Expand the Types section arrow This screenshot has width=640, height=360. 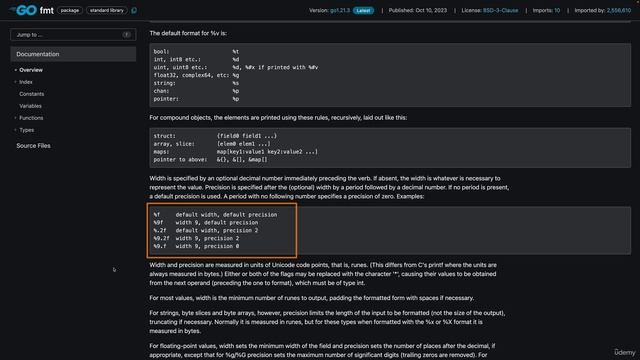tap(16, 130)
